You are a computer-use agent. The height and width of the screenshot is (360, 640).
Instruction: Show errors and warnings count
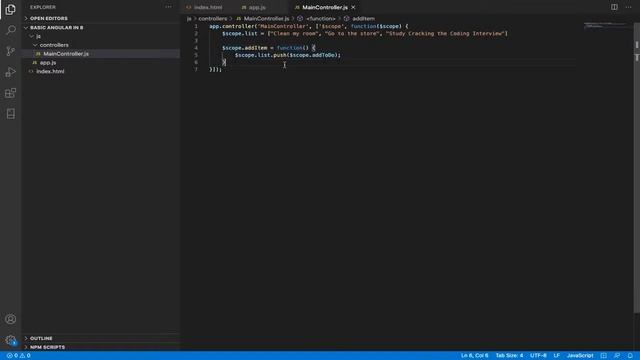coord(19,356)
